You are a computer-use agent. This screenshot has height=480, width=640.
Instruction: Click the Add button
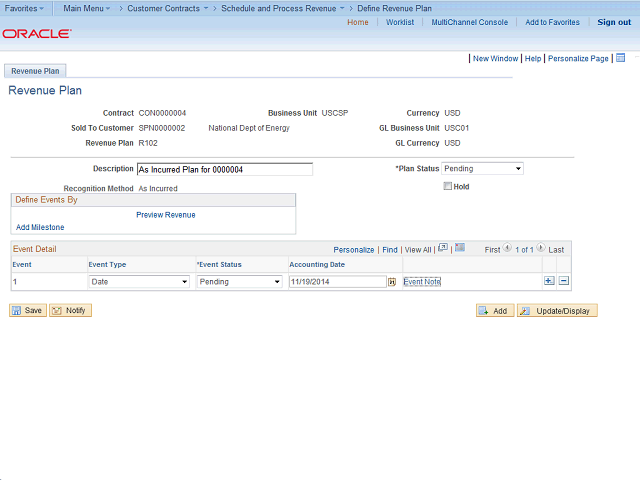(495, 311)
